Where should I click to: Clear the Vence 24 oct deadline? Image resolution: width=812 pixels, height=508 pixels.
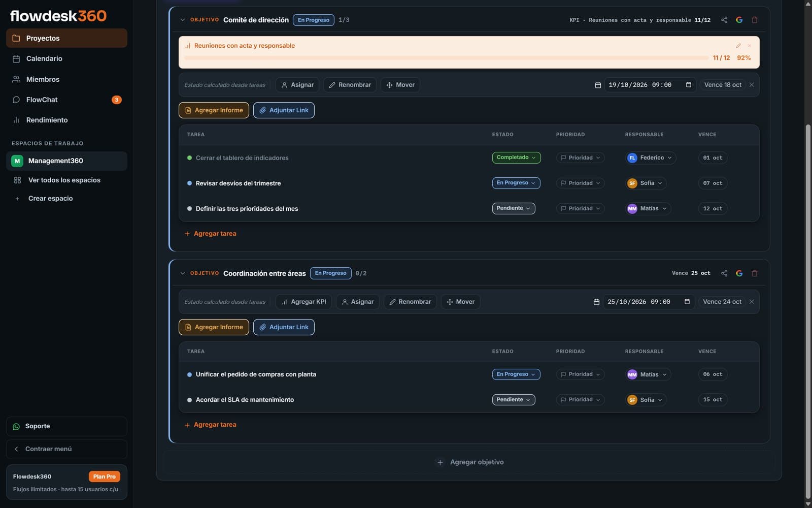(752, 302)
